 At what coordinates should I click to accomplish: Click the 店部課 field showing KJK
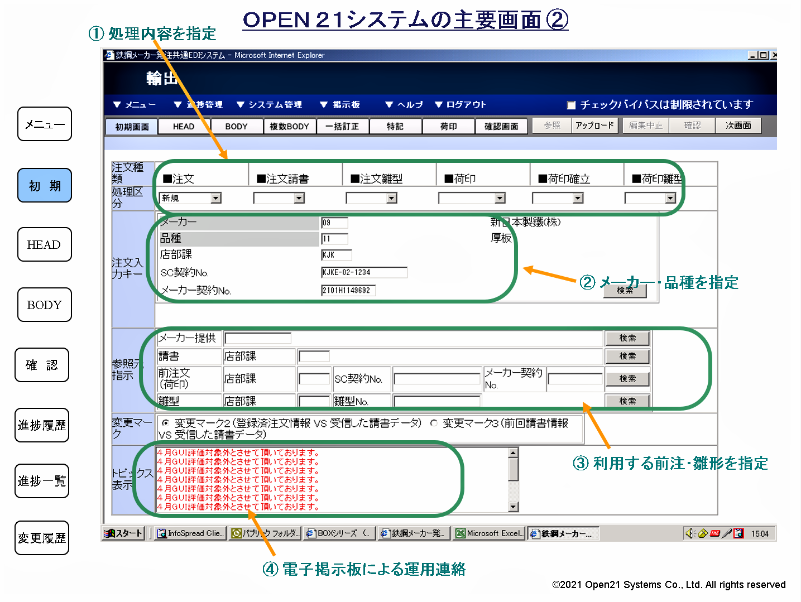336,255
